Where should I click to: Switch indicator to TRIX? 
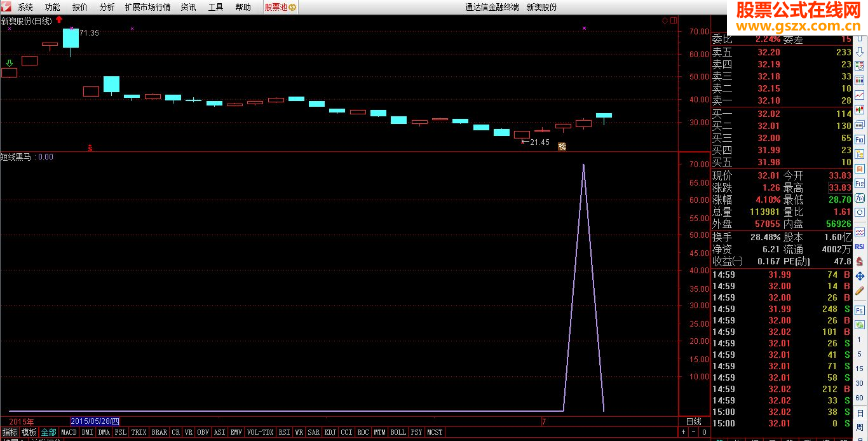139,432
